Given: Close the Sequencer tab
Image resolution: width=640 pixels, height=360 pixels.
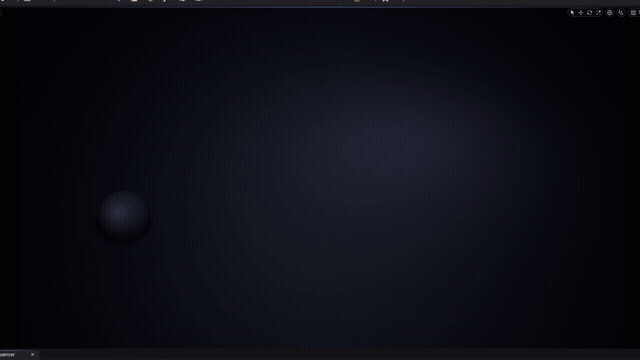Looking at the screenshot, I should pos(32,354).
